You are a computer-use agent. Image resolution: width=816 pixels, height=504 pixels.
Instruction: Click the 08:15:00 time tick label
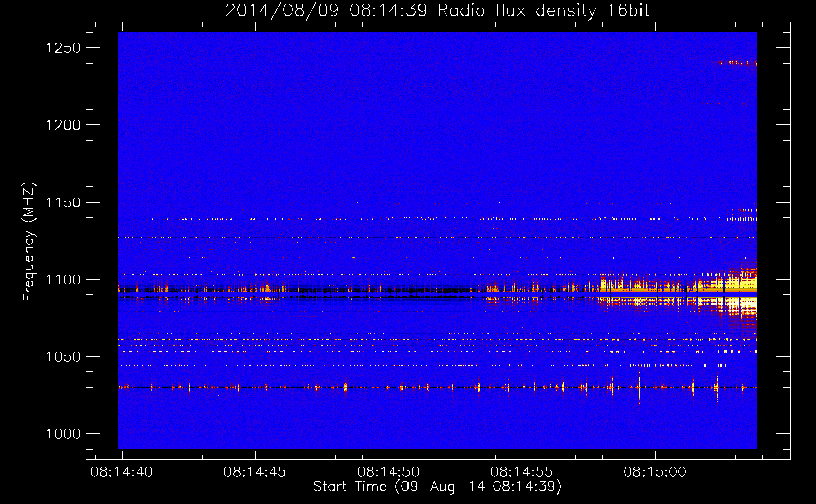[655, 472]
